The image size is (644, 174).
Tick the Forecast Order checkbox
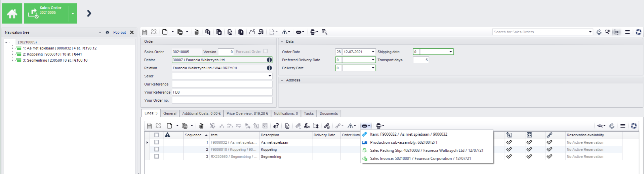266,51
